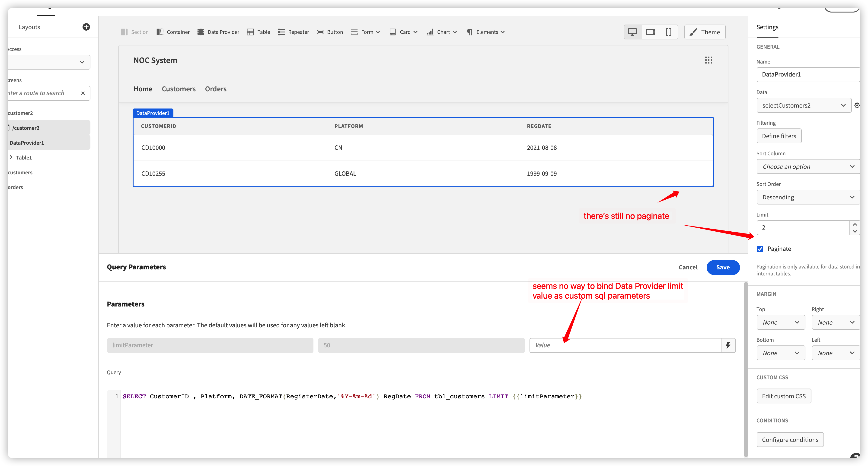Open the Orders tab
This screenshot has width=868, height=466.
216,89
